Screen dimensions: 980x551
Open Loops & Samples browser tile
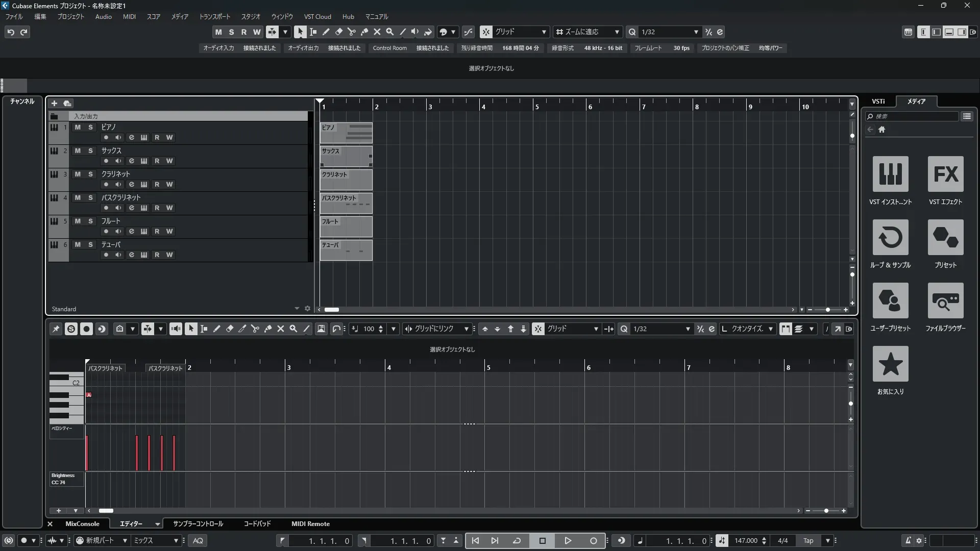[x=890, y=238]
